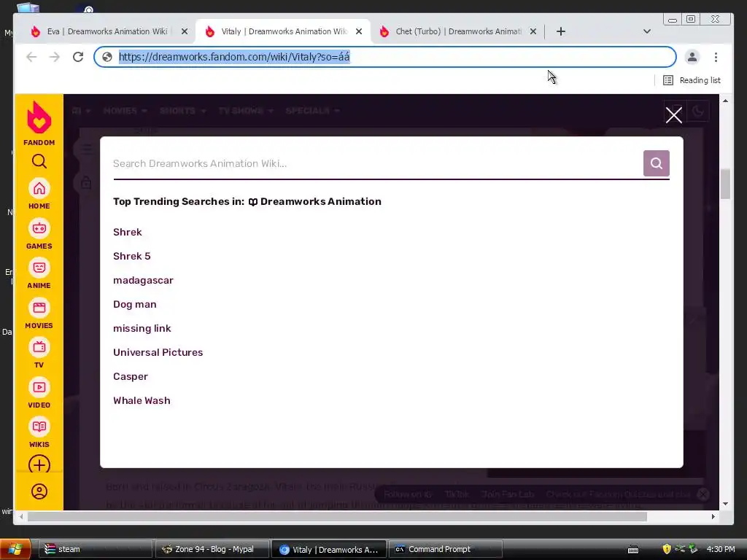
Task: Open the Reading list
Action: [x=692, y=80]
